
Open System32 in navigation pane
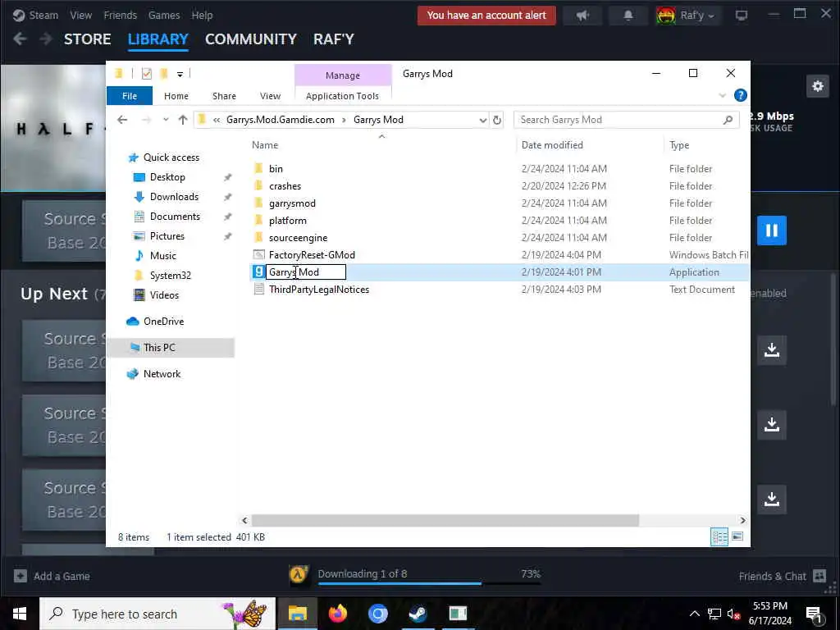point(171,276)
